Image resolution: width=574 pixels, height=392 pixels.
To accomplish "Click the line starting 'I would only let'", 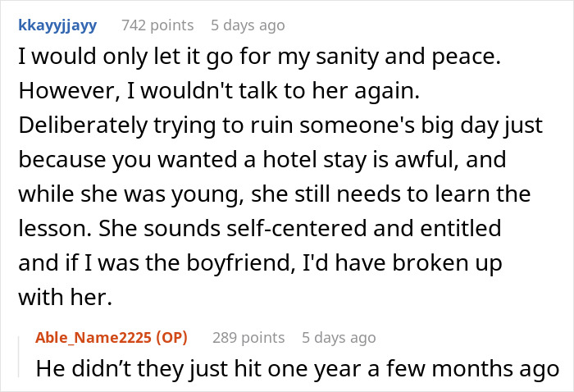I will tap(260, 57).
